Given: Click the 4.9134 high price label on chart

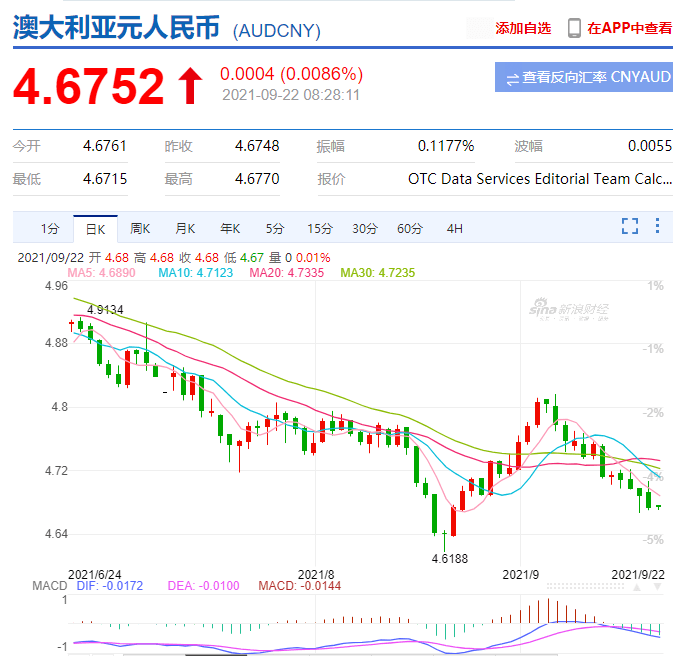Looking at the screenshot, I should coord(105,309).
